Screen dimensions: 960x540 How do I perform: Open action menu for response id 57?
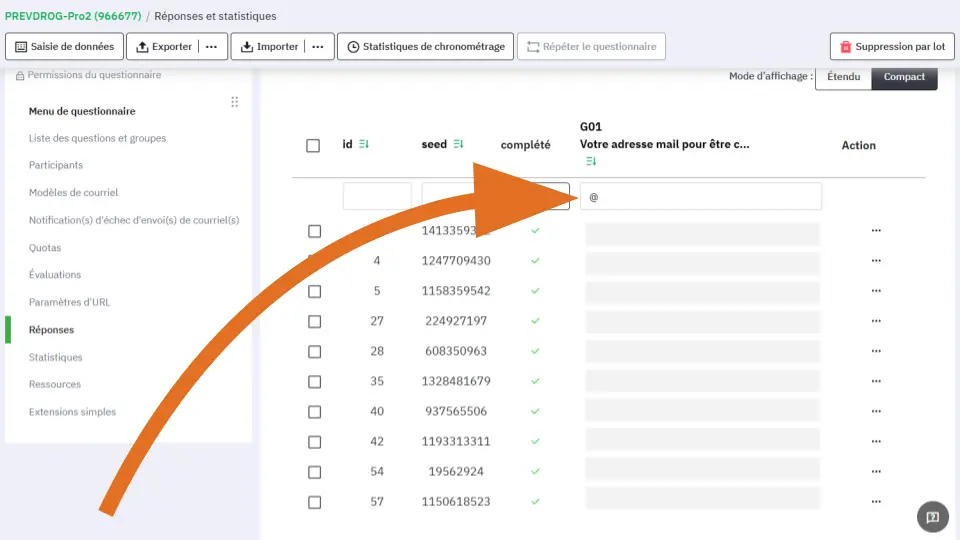pos(876,502)
